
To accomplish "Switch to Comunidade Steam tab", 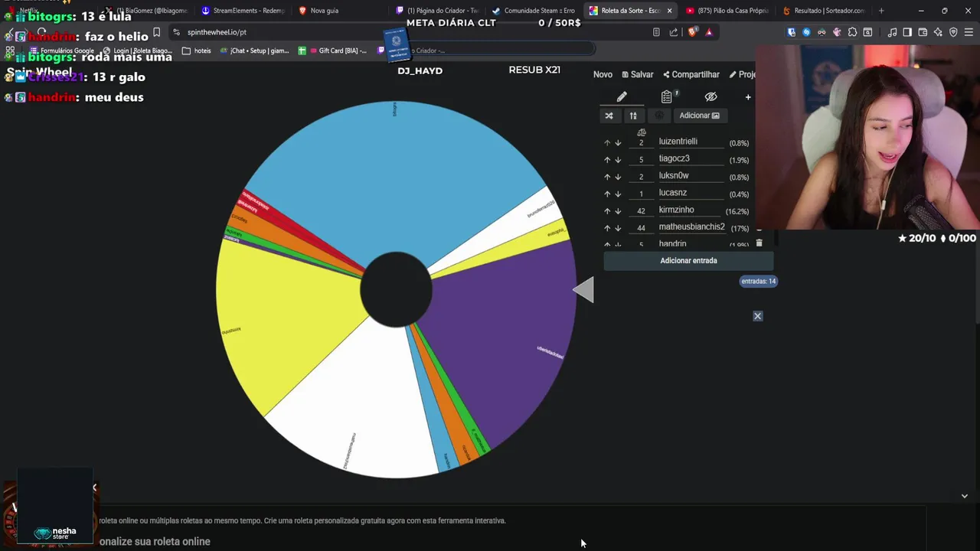I will 533,11.
